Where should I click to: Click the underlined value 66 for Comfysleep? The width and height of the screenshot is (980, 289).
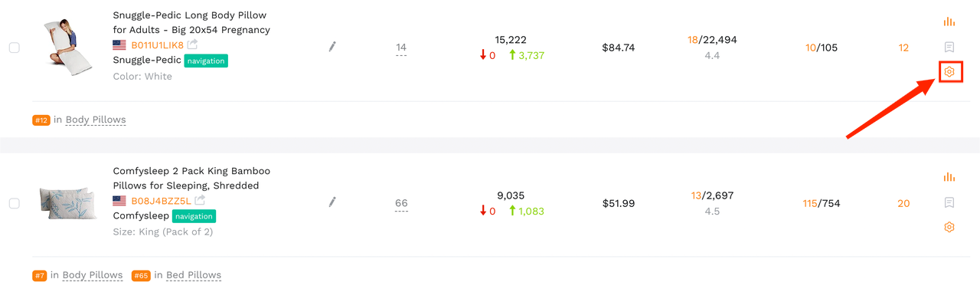coord(401,203)
